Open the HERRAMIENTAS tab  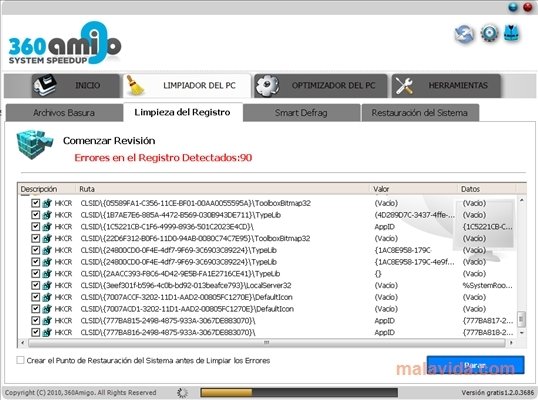(x=446, y=86)
